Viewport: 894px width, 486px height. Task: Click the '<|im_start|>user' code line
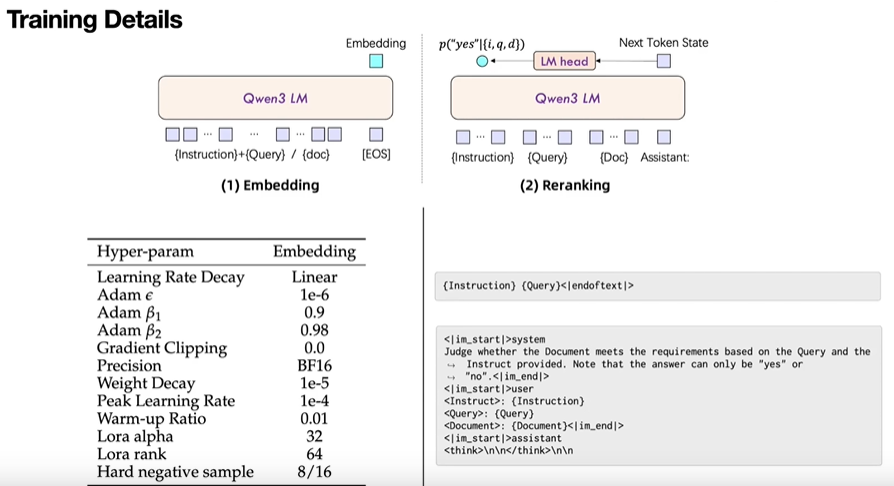coord(489,389)
